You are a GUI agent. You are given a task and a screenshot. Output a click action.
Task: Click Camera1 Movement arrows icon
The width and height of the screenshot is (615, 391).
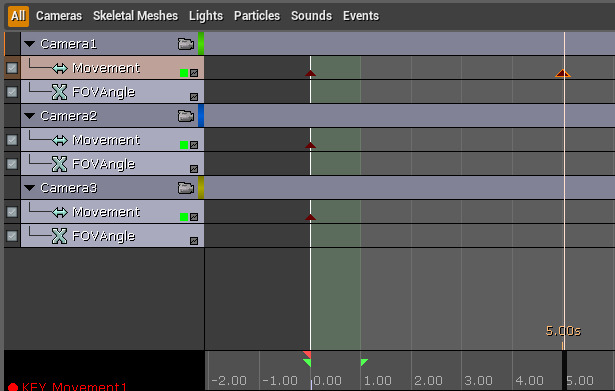click(60, 69)
